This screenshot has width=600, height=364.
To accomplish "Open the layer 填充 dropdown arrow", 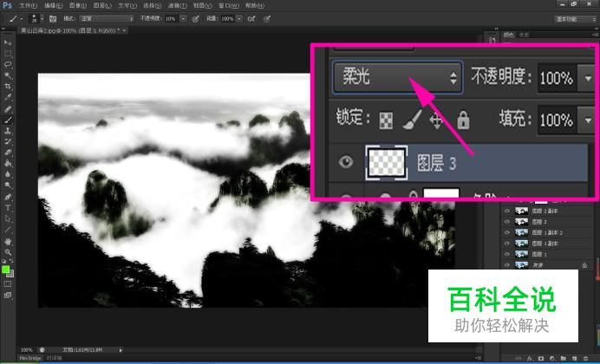I will point(588,120).
